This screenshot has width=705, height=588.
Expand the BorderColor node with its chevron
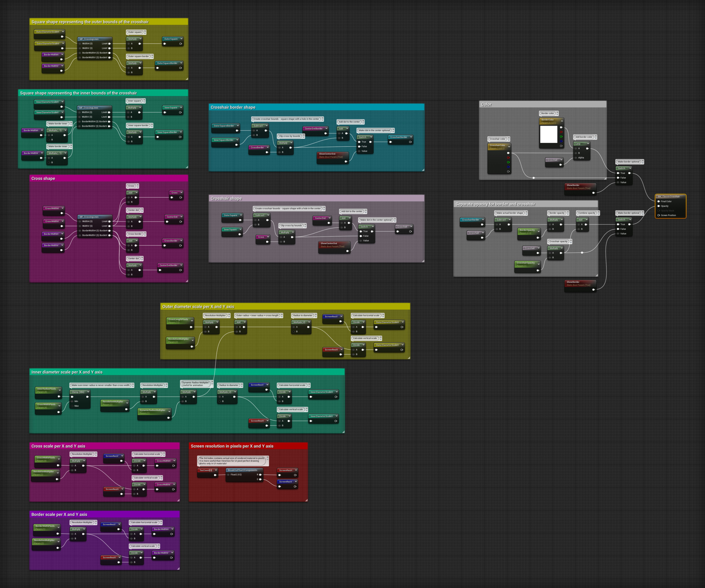562,121
